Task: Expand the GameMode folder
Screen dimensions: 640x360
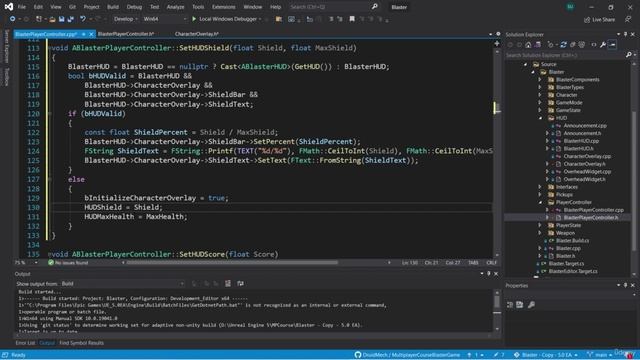Action: 540,102
